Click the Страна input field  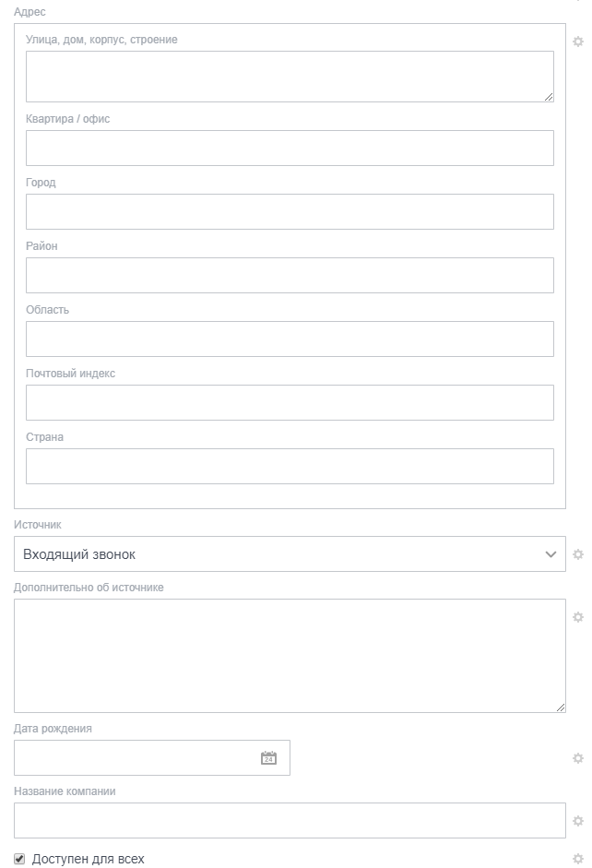[290, 466]
